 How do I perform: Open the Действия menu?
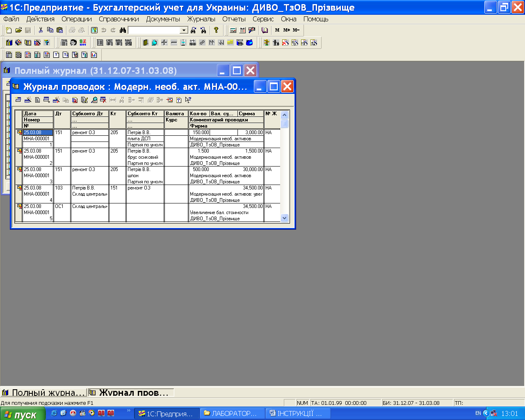[x=40, y=19]
